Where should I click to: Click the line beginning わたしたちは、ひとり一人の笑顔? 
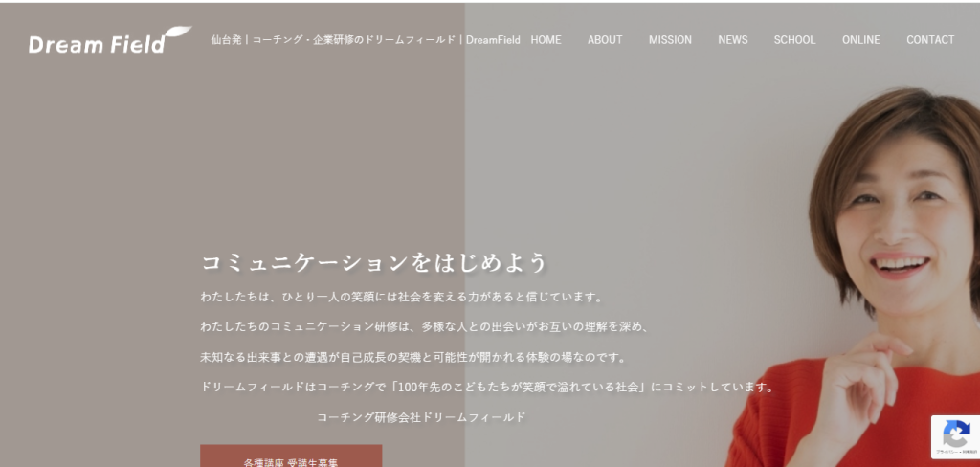click(402, 297)
